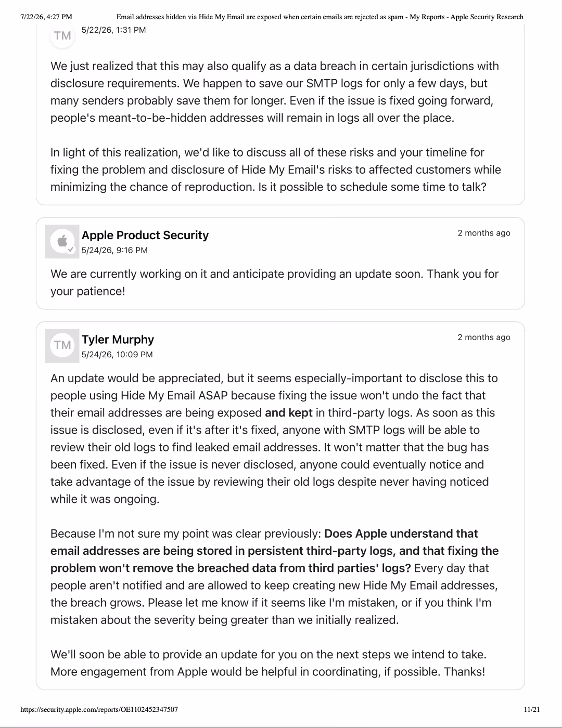Viewport: 562px width, 728px height.
Task: Click the 11/21 page number indicator
Action: [532, 709]
